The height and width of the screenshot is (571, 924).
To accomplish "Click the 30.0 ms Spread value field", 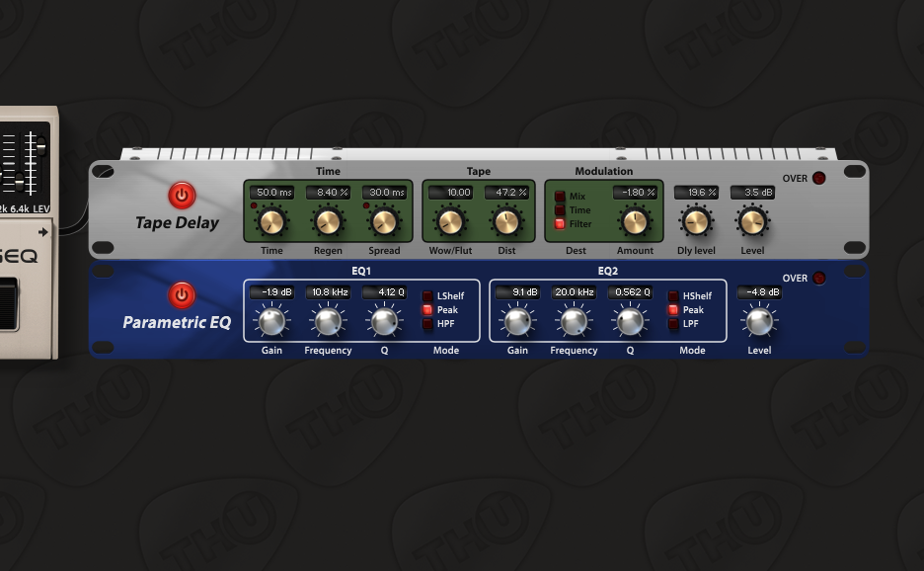I will (384, 193).
